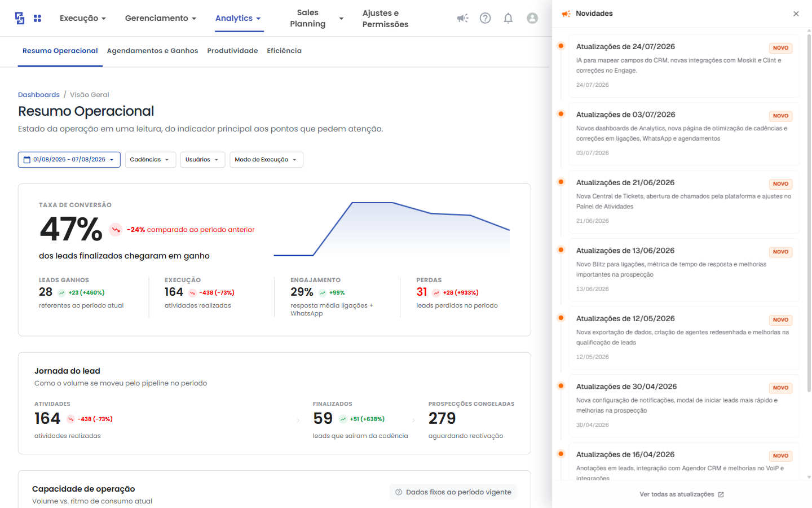Click the downward trend icon beside -24%
The image size is (812, 508).
[x=116, y=230]
